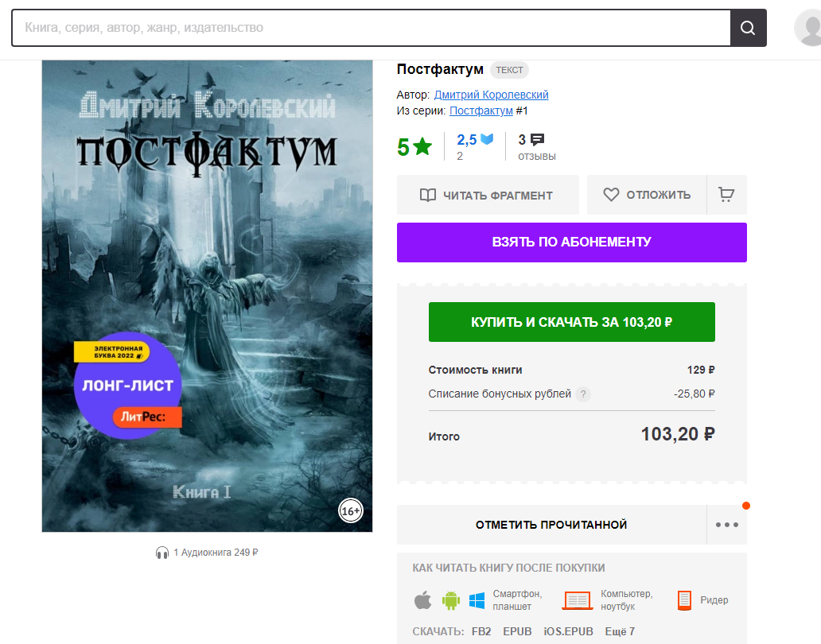Click the green Купить и скачать button
Screen dimensions: 821x644
click(572, 322)
